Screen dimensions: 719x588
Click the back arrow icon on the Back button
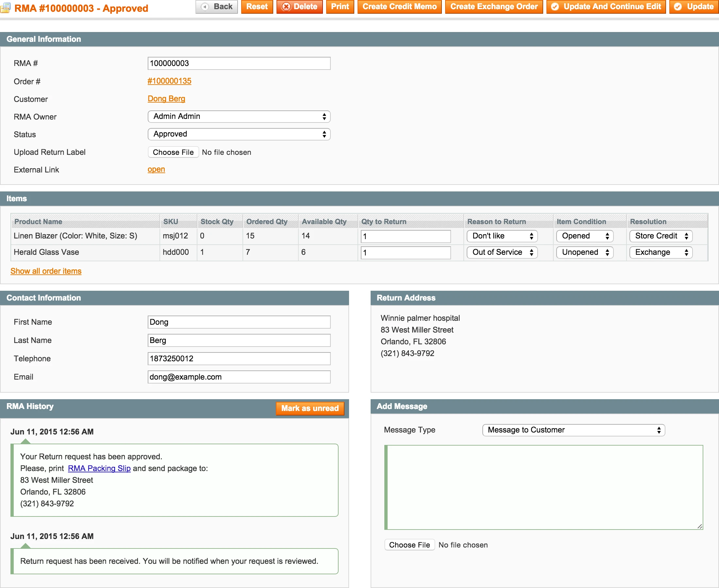205,7
